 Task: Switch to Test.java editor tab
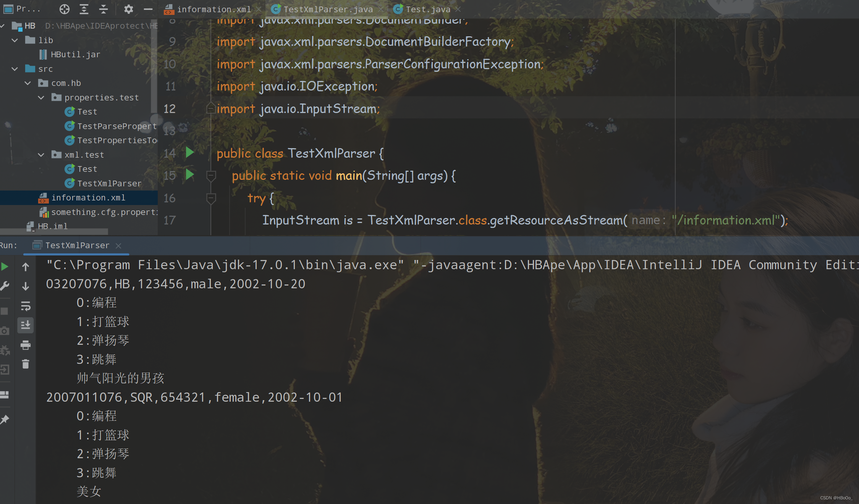(x=428, y=9)
